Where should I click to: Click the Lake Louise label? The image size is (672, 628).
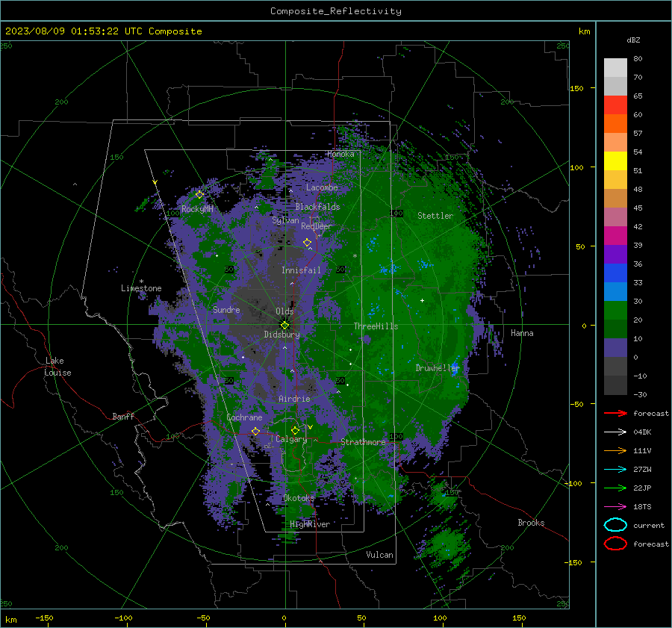58,367
